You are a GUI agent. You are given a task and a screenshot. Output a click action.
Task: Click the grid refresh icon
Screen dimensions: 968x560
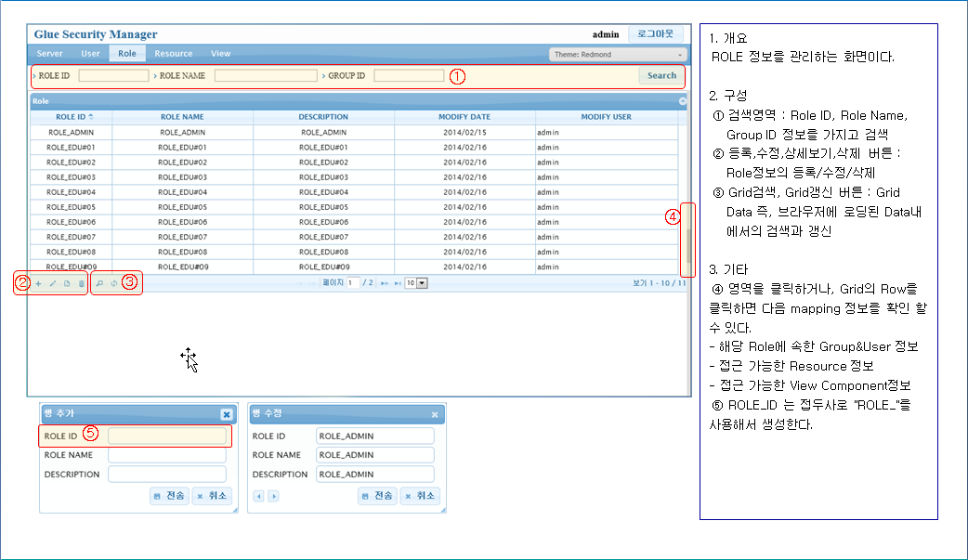[114, 282]
